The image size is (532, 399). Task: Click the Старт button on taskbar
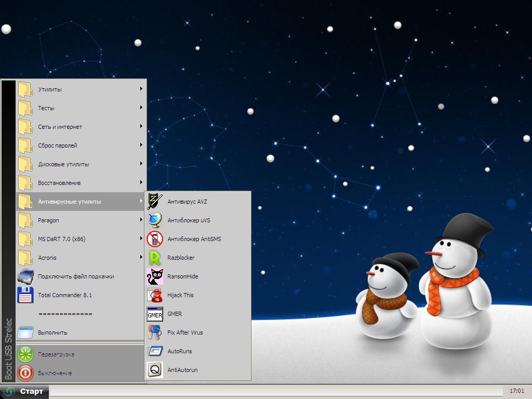point(25,391)
